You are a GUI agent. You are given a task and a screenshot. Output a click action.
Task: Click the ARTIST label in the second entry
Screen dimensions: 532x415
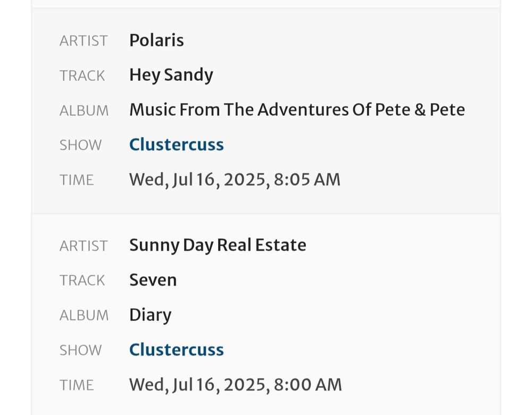pos(83,246)
